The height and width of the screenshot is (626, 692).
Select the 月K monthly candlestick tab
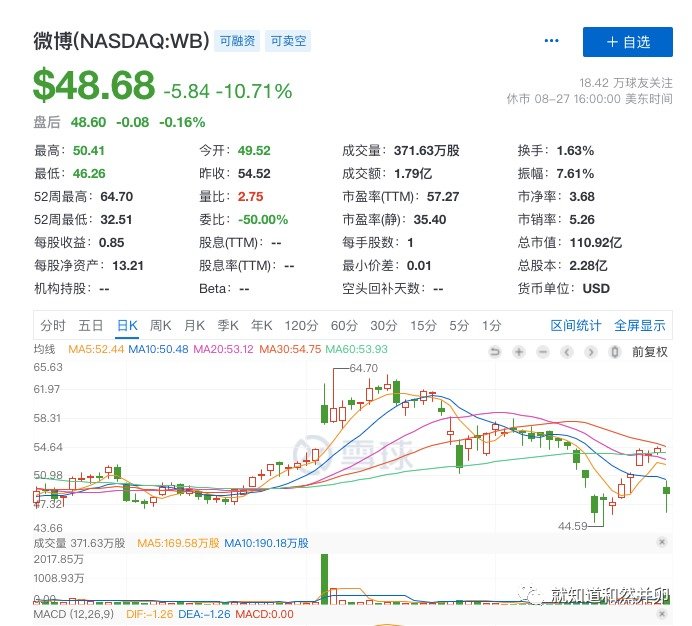194,326
